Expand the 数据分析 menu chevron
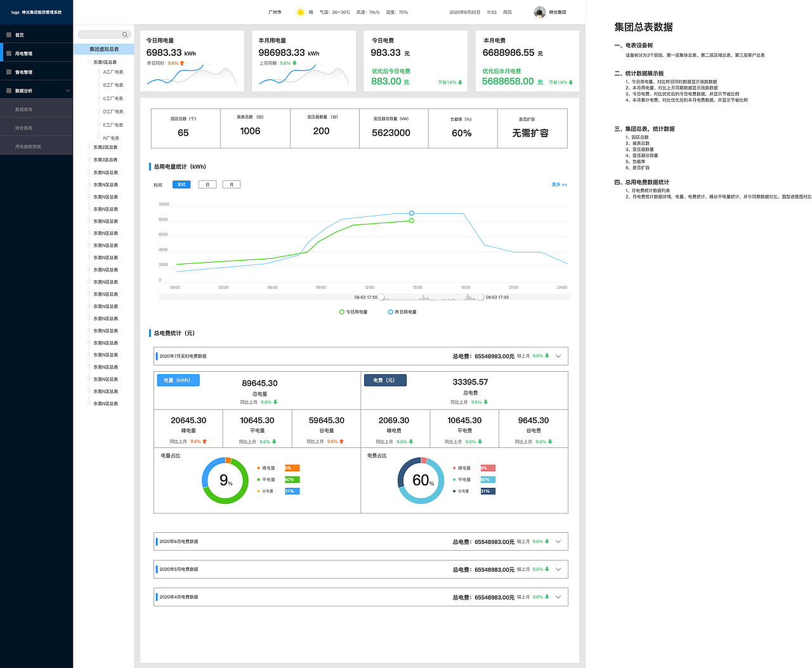812x668 pixels. pos(68,91)
